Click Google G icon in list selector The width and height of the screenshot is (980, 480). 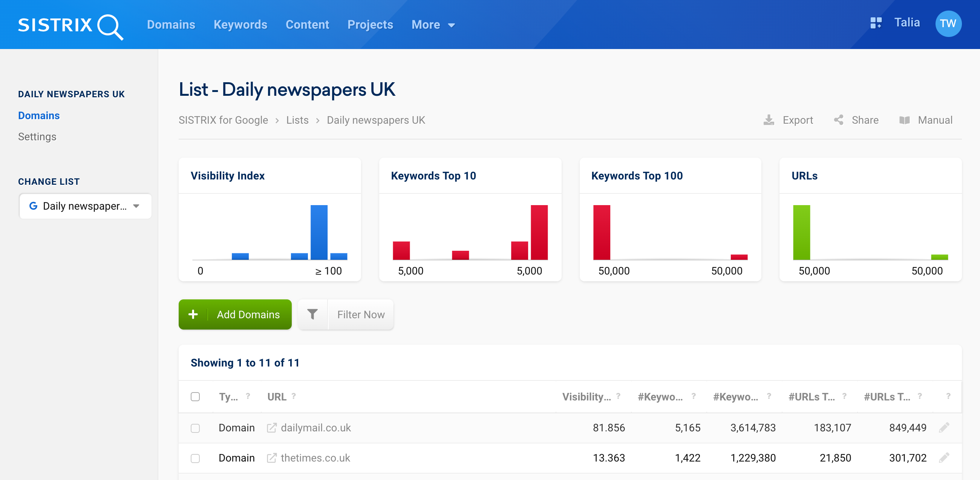(x=34, y=206)
